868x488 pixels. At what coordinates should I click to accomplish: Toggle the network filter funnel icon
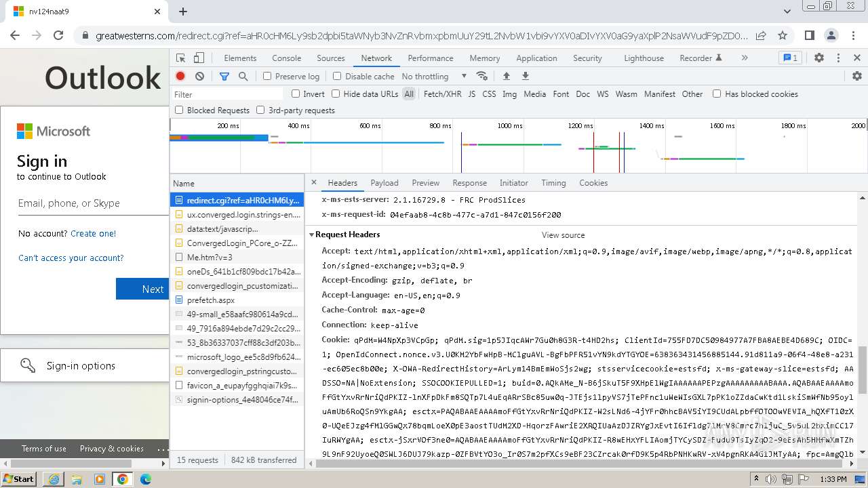tap(224, 77)
